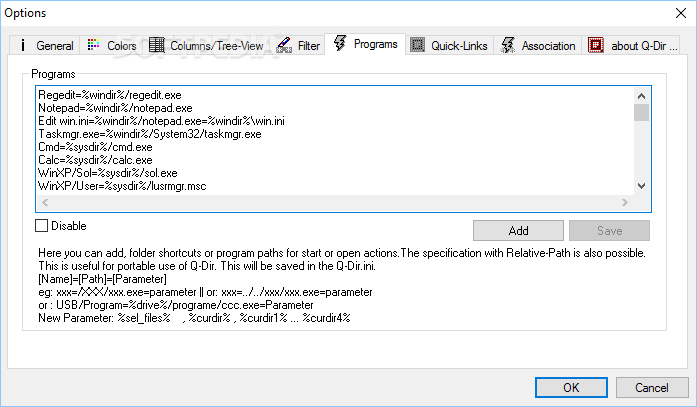Viewport: 697px width, 407px height.
Task: Click the Taskmgr.exe line
Action: click(150, 134)
